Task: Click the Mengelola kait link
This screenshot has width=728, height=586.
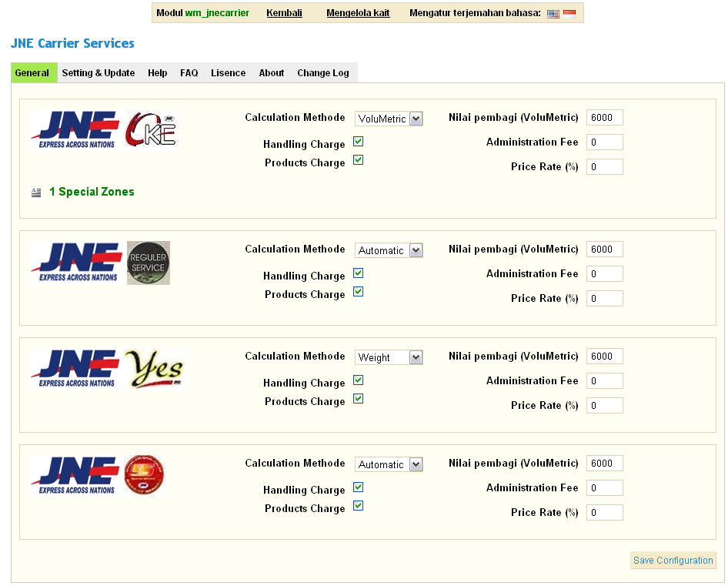Action: 358,13
